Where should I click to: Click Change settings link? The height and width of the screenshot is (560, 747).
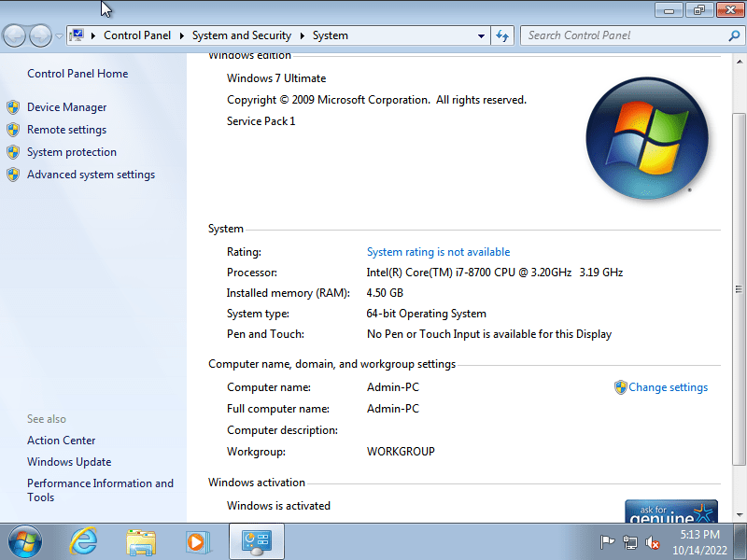668,387
